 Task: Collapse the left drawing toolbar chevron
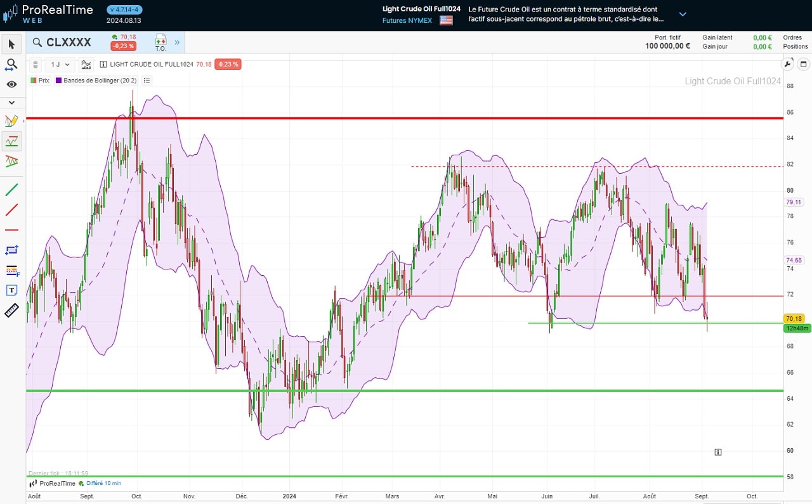(11, 102)
